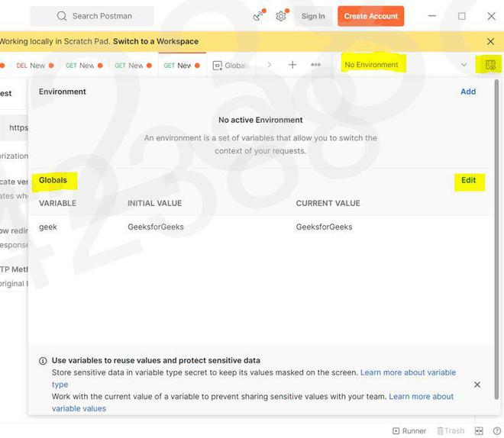The height and width of the screenshot is (438, 504).
Task: Click the environment quick look eye icon
Action: pyautogui.click(x=490, y=65)
